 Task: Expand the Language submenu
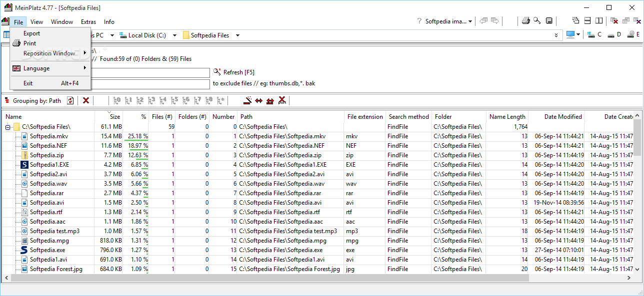click(49, 68)
